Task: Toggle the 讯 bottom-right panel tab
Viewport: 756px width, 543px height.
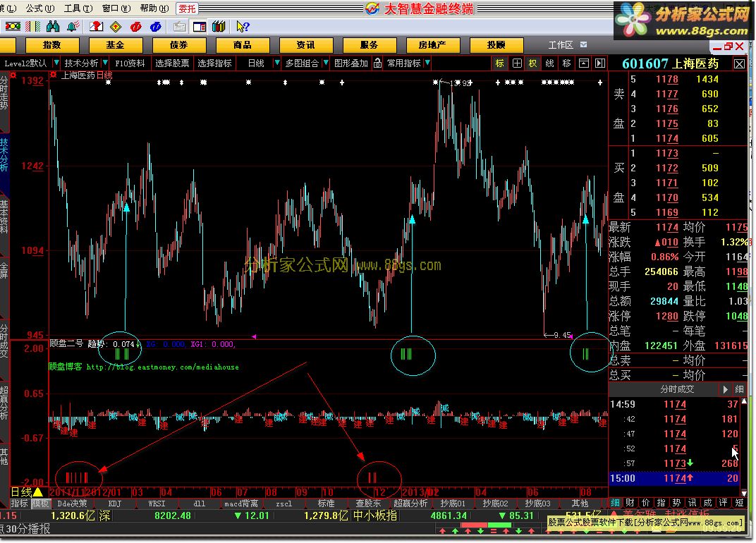Action: tap(692, 503)
